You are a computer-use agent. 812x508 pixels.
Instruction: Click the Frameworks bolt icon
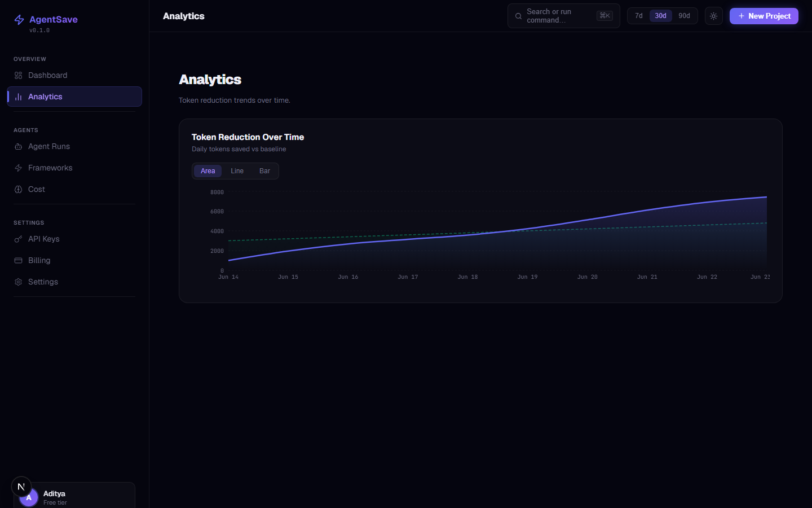18,168
